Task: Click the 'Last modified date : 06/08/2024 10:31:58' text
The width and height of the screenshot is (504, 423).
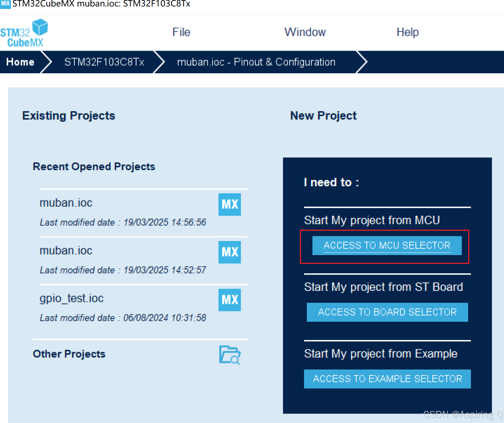Action: 123,318
